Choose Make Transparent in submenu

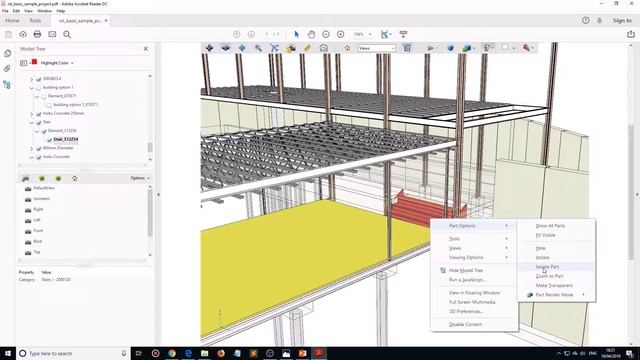click(554, 285)
